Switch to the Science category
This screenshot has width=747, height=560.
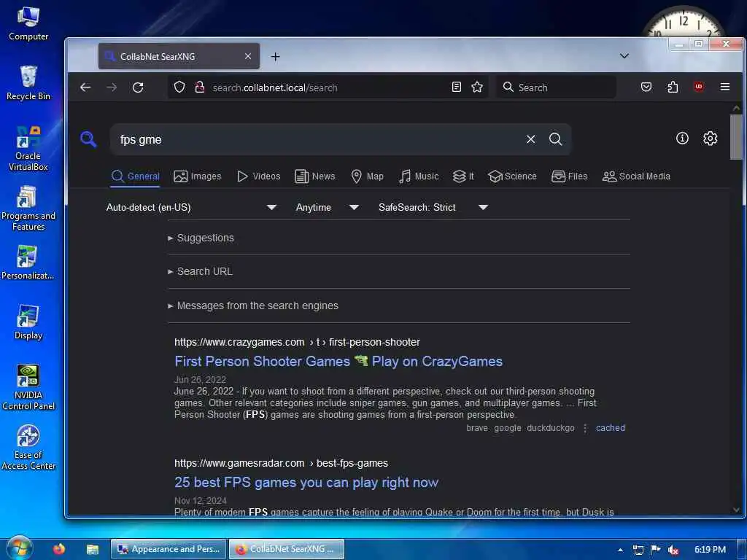tap(513, 176)
